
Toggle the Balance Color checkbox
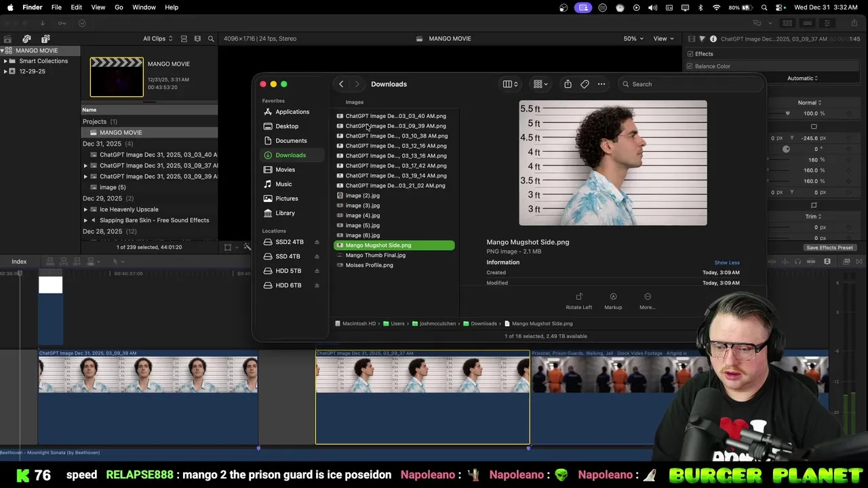(x=690, y=66)
